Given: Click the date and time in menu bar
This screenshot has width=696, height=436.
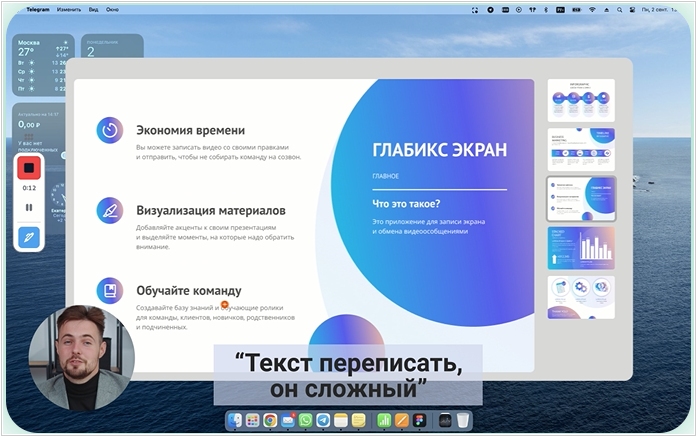Looking at the screenshot, I should click(x=659, y=9).
